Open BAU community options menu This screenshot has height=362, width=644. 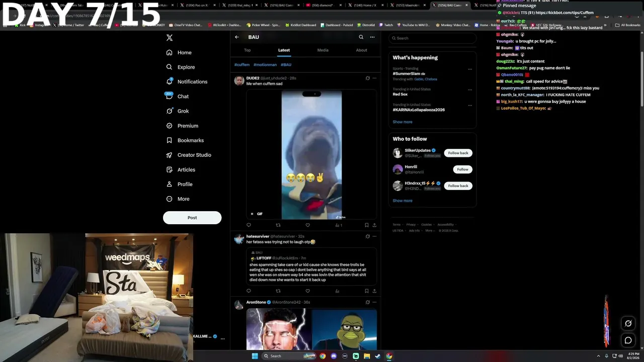click(x=372, y=37)
